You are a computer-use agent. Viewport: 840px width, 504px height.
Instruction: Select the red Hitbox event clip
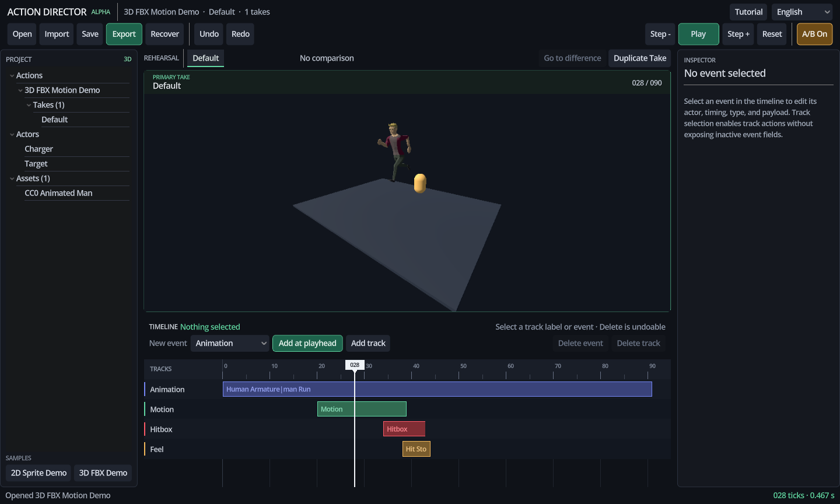point(404,429)
